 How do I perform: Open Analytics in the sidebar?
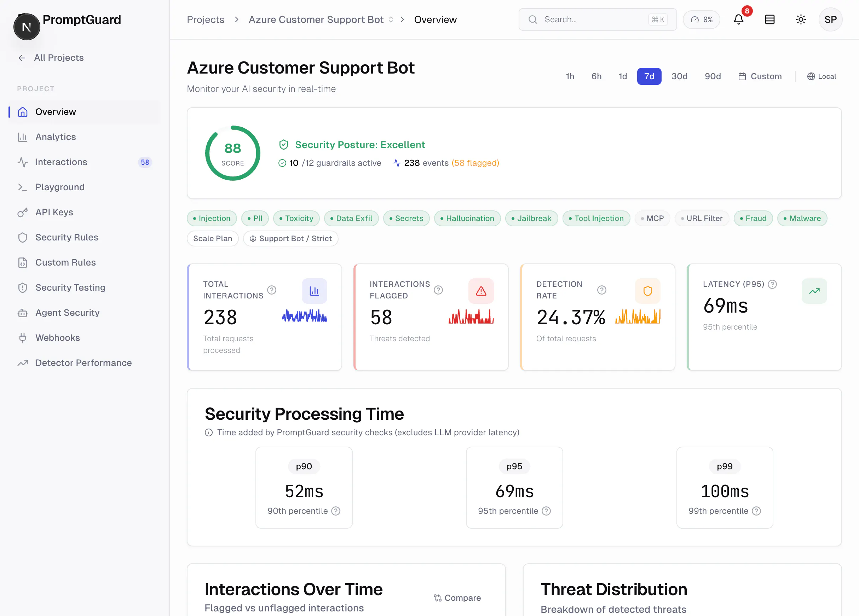tap(84, 137)
